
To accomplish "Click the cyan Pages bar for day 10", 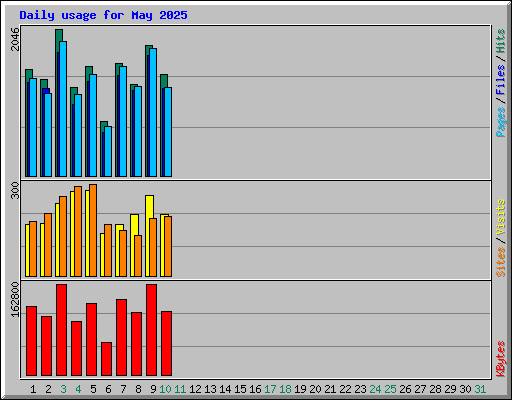I will [168, 132].
